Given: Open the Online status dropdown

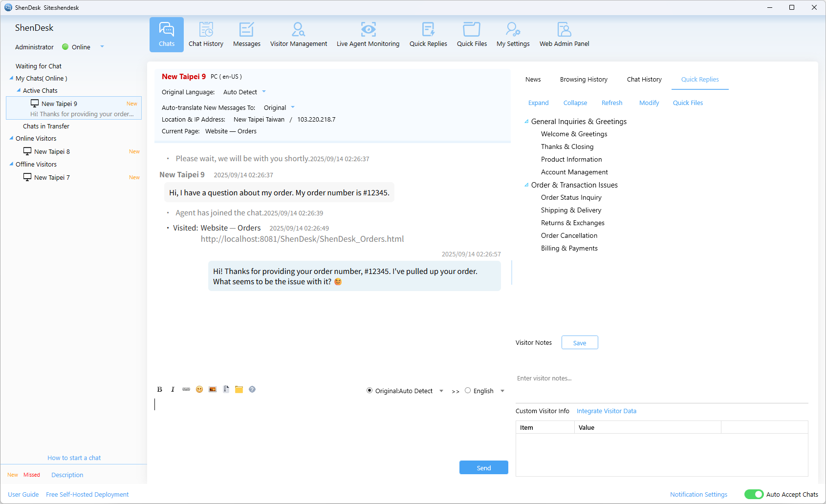Looking at the screenshot, I should pyautogui.click(x=102, y=47).
